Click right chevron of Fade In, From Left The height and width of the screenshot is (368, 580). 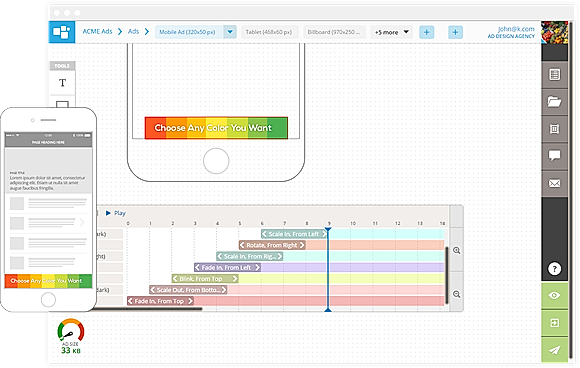257,267
